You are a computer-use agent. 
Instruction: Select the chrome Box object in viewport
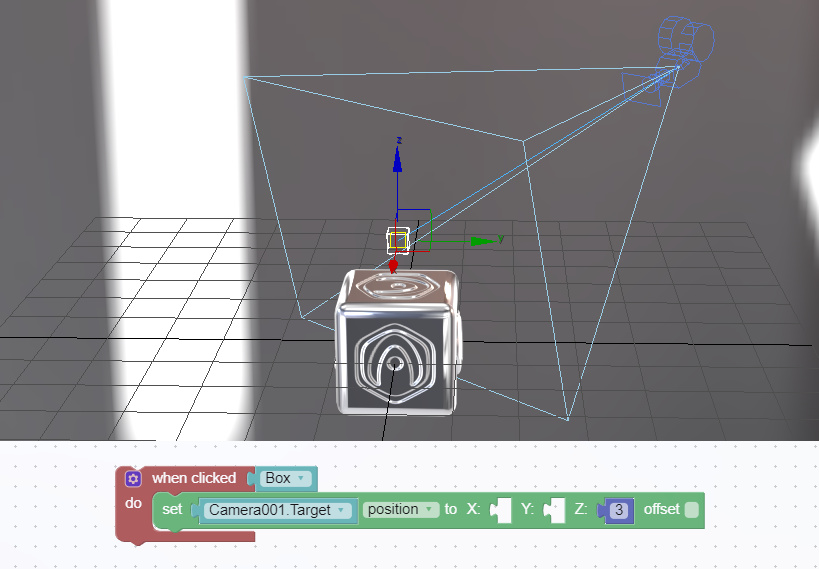click(x=397, y=342)
